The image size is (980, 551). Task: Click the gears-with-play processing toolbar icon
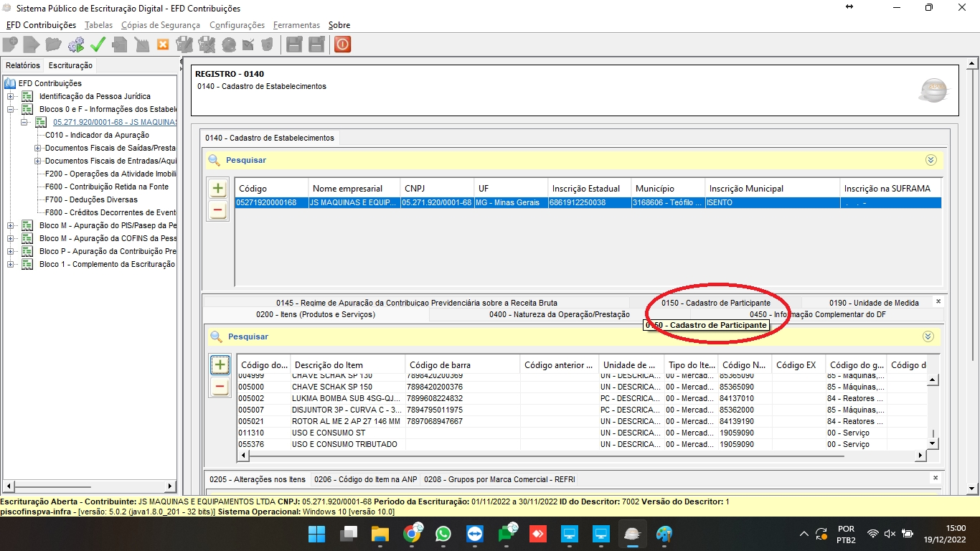coord(75,44)
